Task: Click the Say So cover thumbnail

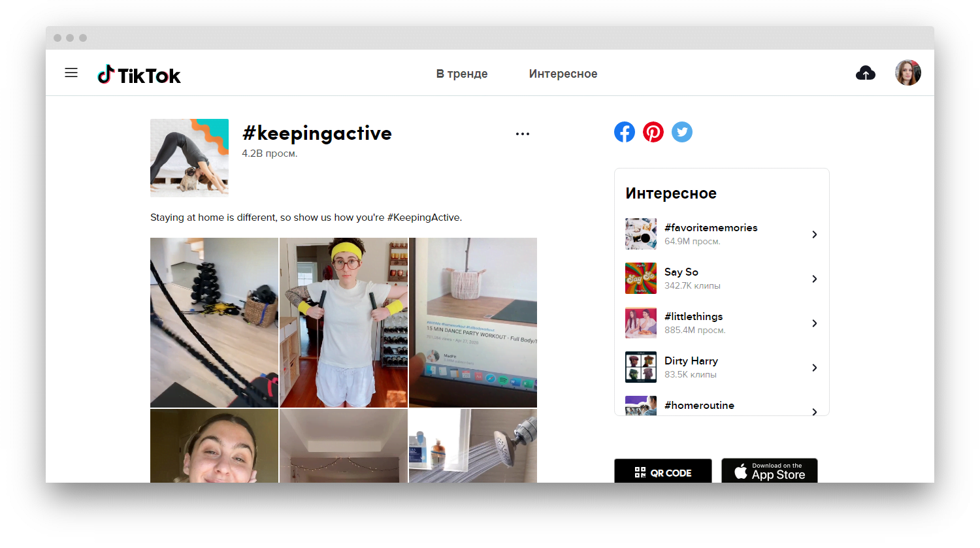Action: pyautogui.click(x=641, y=278)
